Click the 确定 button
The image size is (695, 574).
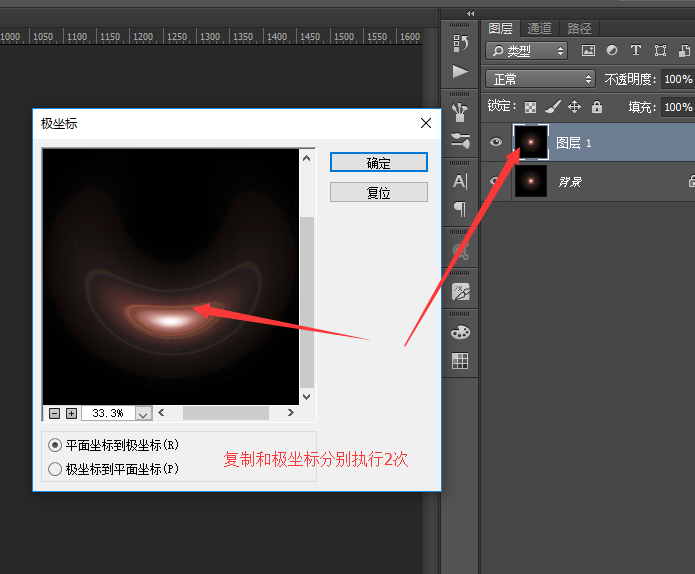[379, 163]
